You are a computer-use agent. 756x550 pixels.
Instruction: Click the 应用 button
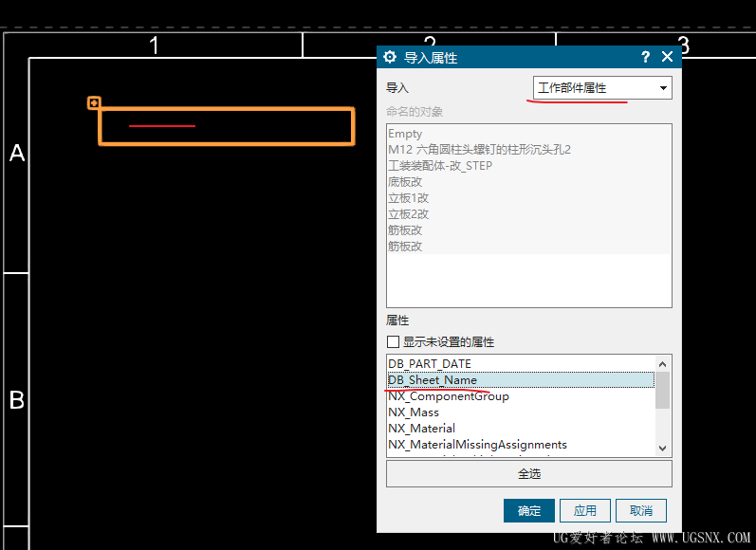point(585,510)
